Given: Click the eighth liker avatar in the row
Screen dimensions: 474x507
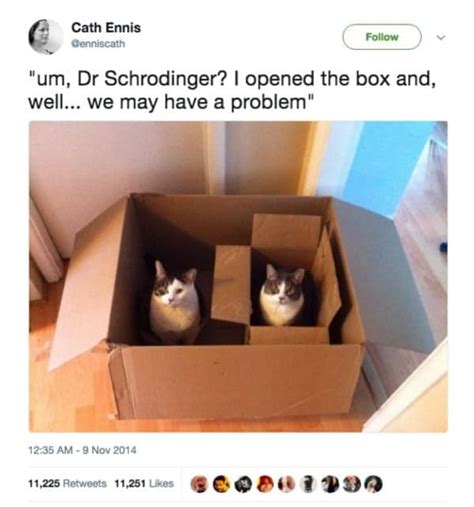Looking at the screenshot, I should click(352, 484).
